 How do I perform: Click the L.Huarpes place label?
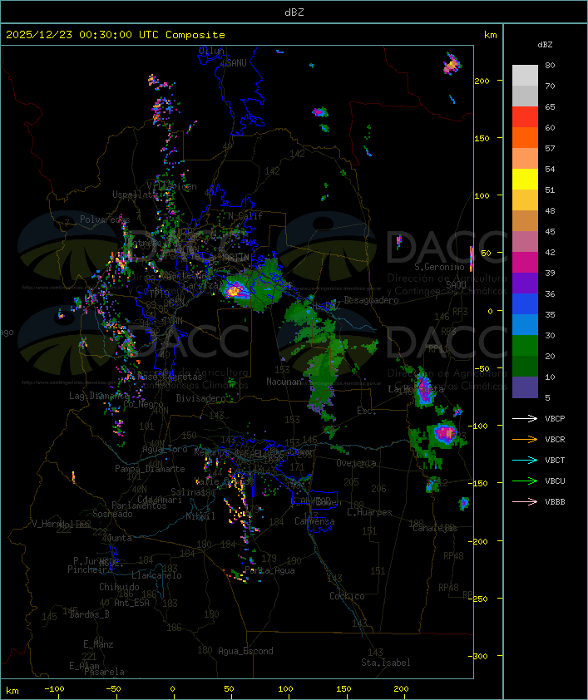tap(369, 512)
